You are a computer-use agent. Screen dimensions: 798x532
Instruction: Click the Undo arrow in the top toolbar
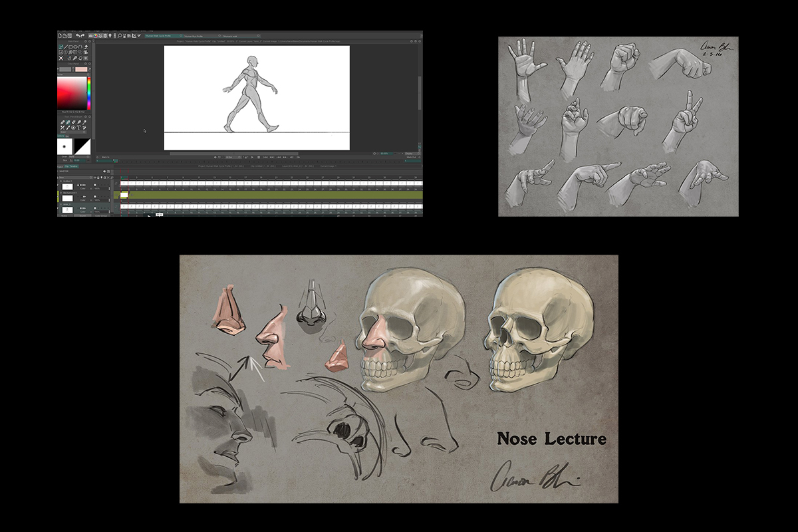tap(77, 36)
